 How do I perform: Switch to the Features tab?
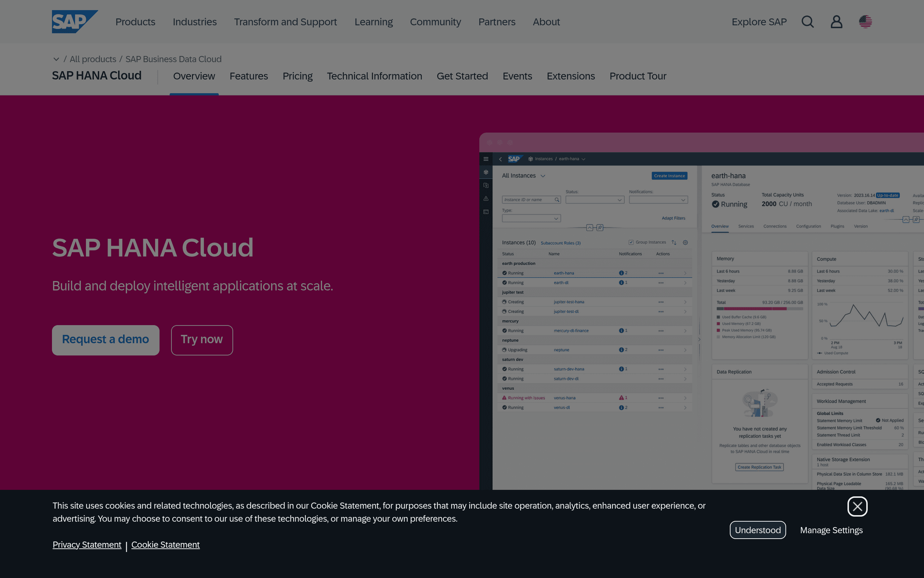coord(249,76)
